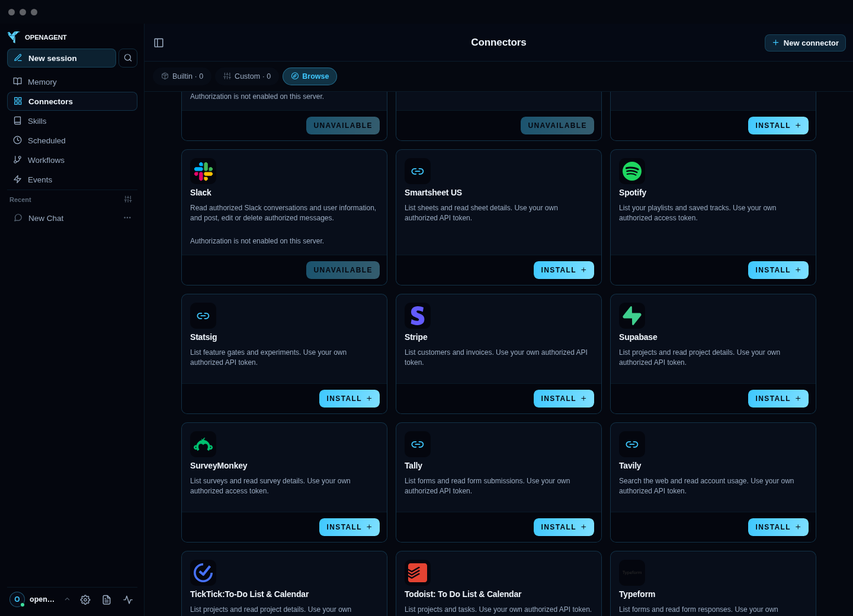Open the Slack connector logo

(203, 171)
